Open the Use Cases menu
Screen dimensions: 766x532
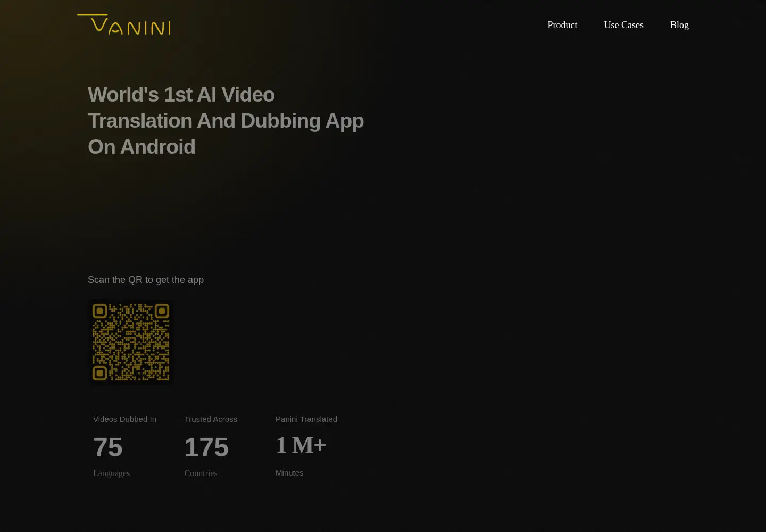pos(623,25)
